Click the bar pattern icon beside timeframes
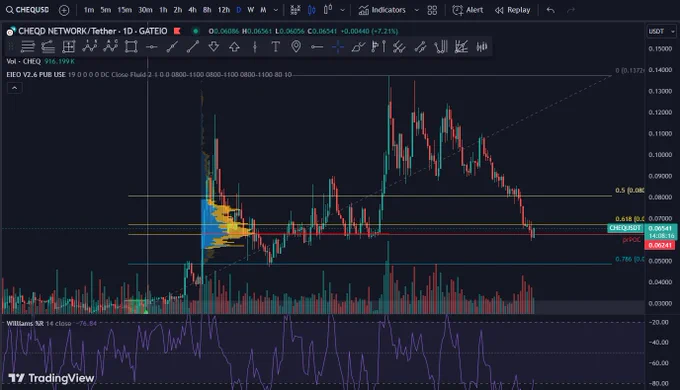This screenshot has height=390, width=680. click(x=295, y=10)
